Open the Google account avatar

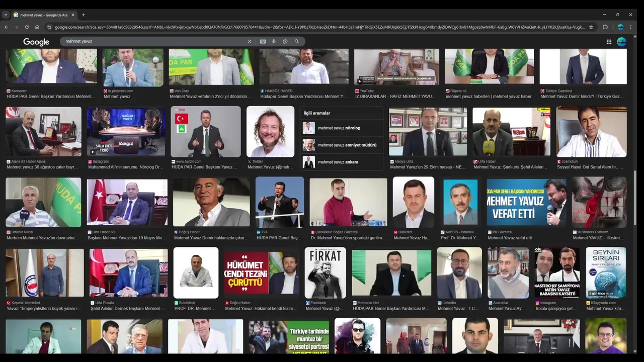coord(622,42)
